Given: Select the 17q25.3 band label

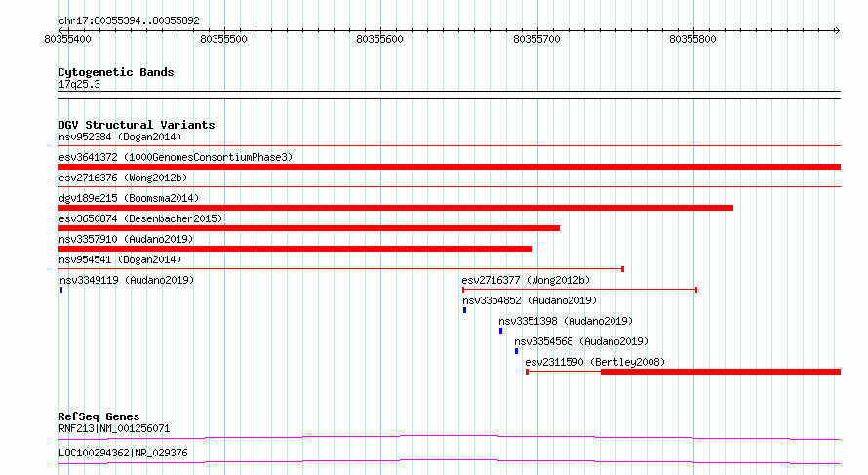Looking at the screenshot, I should point(79,84).
